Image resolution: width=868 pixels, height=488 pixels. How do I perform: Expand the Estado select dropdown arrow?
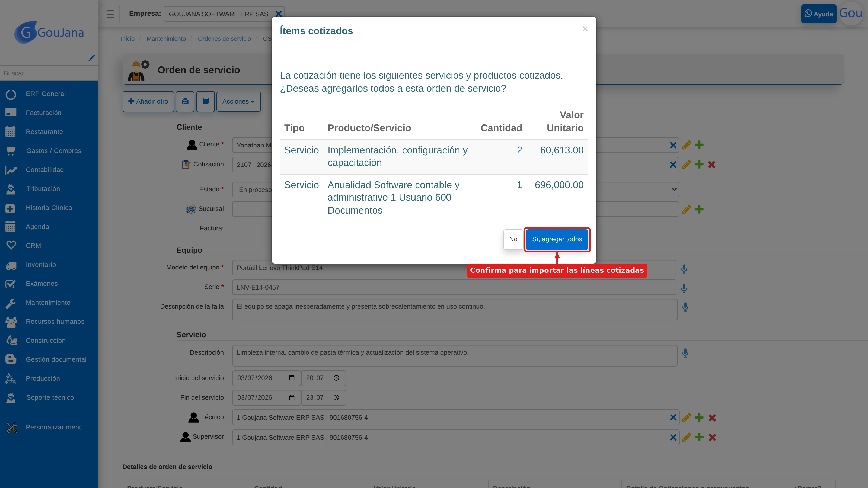(x=674, y=189)
